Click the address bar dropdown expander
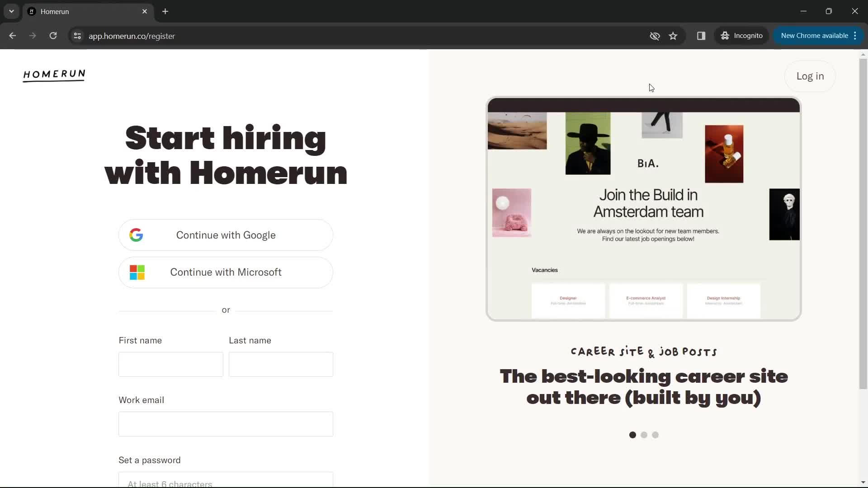Image resolution: width=868 pixels, height=488 pixels. 11,11
